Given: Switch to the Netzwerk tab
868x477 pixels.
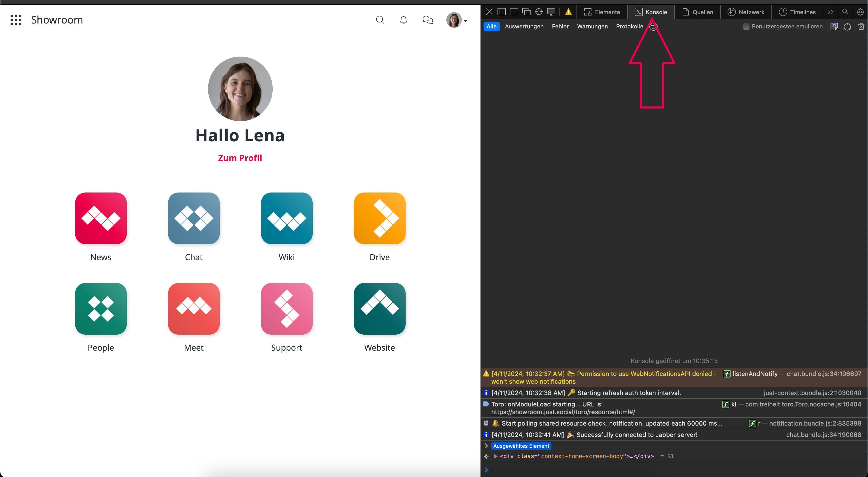Looking at the screenshot, I should [746, 12].
